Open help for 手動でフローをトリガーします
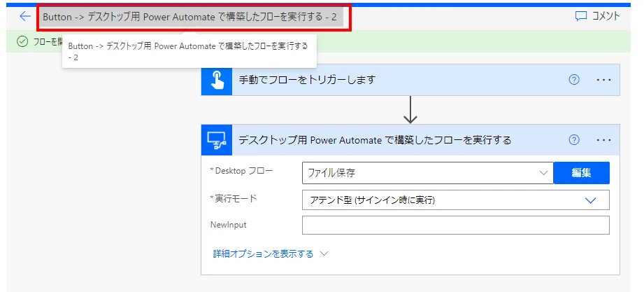The width and height of the screenshot is (644, 292). click(x=574, y=80)
